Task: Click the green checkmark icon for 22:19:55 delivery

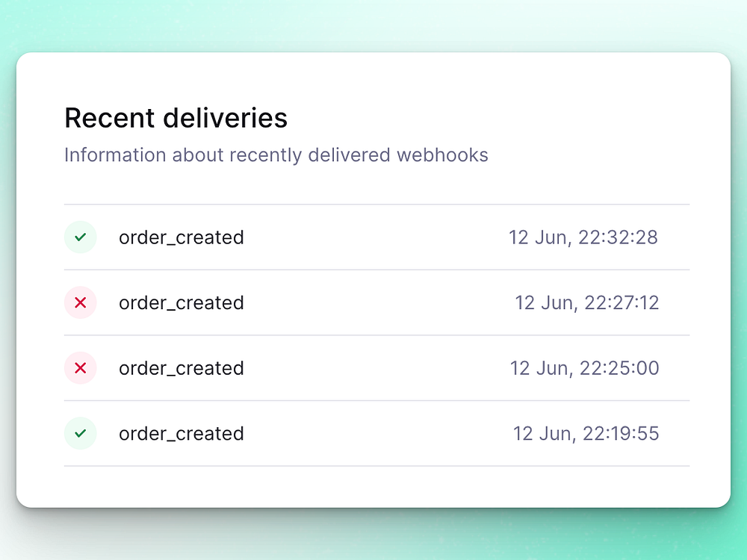Action: [x=81, y=433]
